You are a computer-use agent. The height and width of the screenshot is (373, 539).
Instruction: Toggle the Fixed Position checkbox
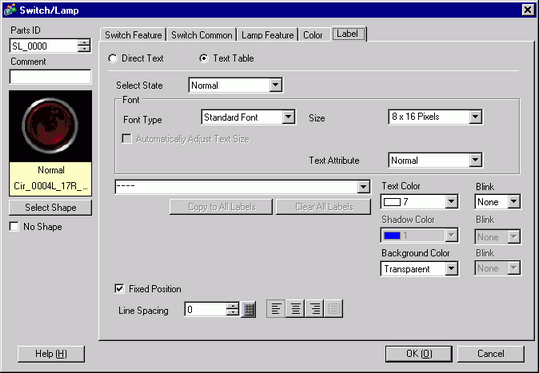[x=119, y=288]
